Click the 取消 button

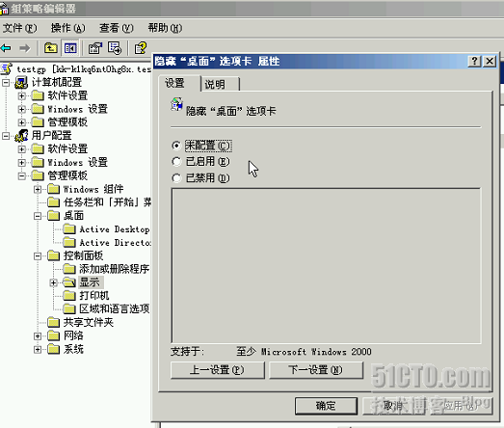393,406
